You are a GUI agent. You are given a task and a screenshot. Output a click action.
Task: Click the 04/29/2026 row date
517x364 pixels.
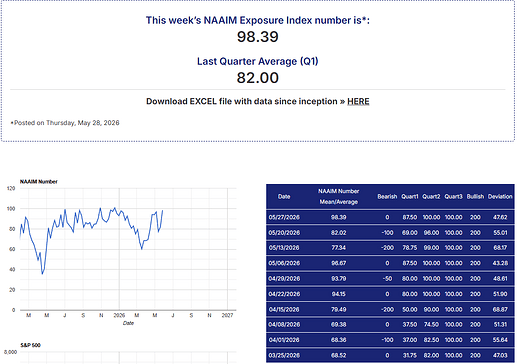pos(284,279)
